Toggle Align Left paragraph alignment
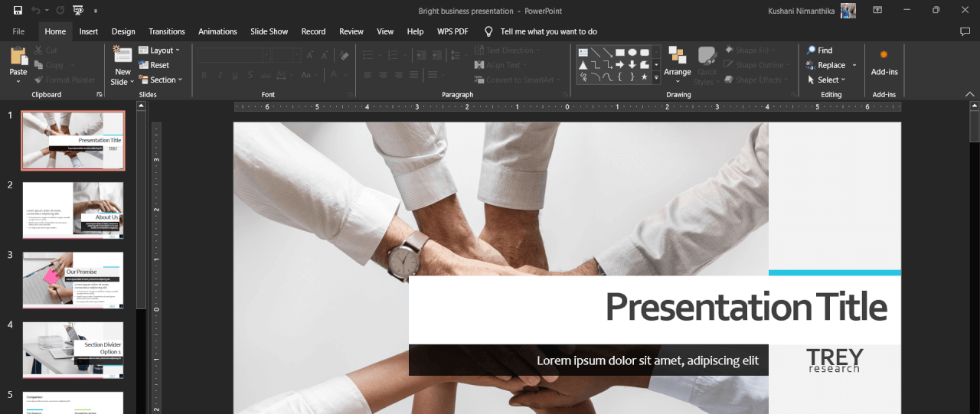 click(x=367, y=75)
